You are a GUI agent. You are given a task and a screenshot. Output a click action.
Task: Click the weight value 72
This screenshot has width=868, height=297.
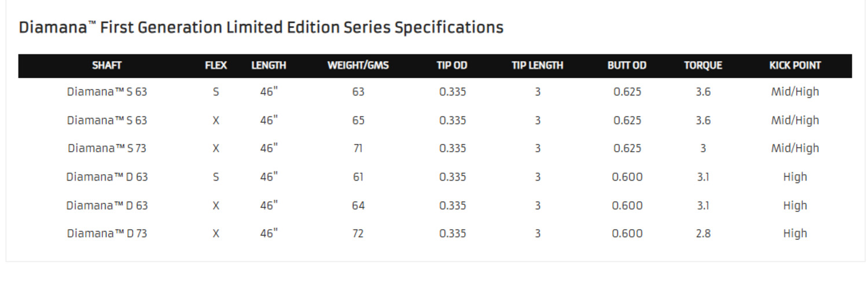click(x=358, y=233)
